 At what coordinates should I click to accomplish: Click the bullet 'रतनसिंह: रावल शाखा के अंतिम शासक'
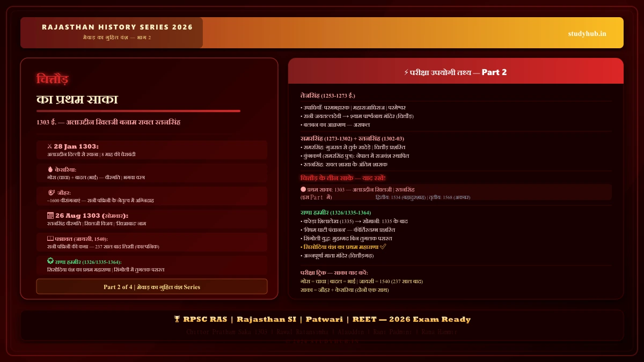click(344, 165)
